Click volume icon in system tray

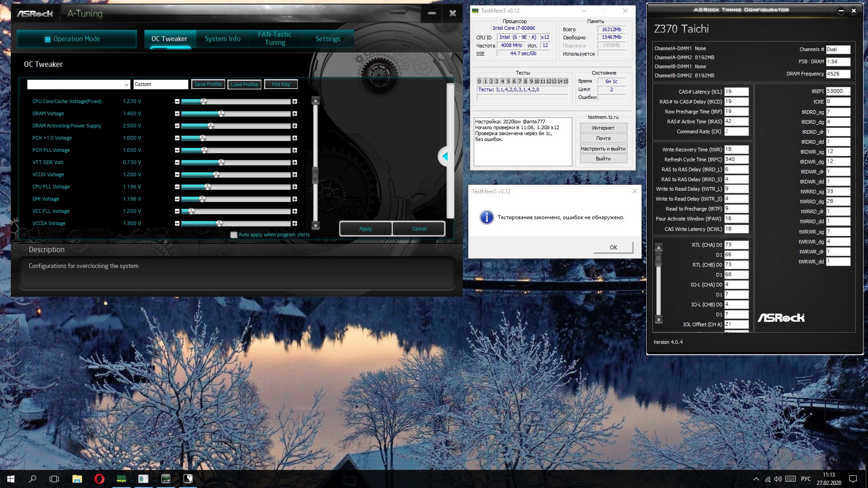tap(778, 479)
